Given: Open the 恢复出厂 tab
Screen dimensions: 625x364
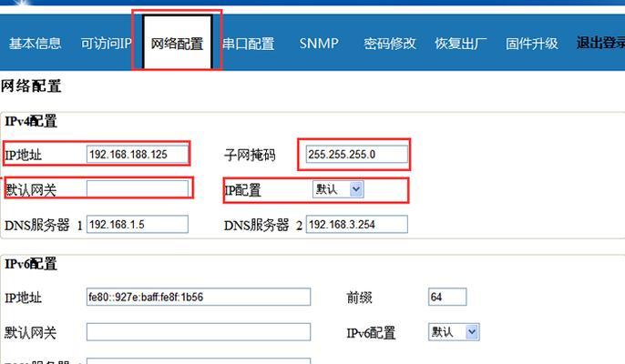Looking at the screenshot, I should point(461,43).
